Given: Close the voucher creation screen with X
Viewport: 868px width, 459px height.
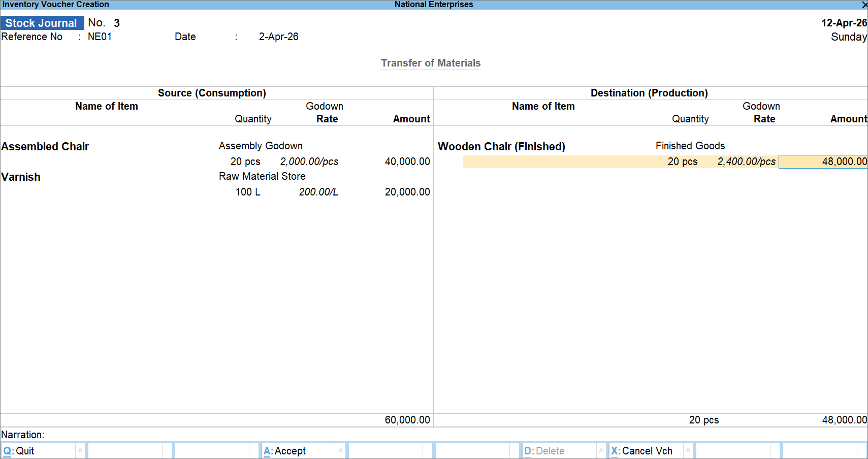Looking at the screenshot, I should pos(864,5).
